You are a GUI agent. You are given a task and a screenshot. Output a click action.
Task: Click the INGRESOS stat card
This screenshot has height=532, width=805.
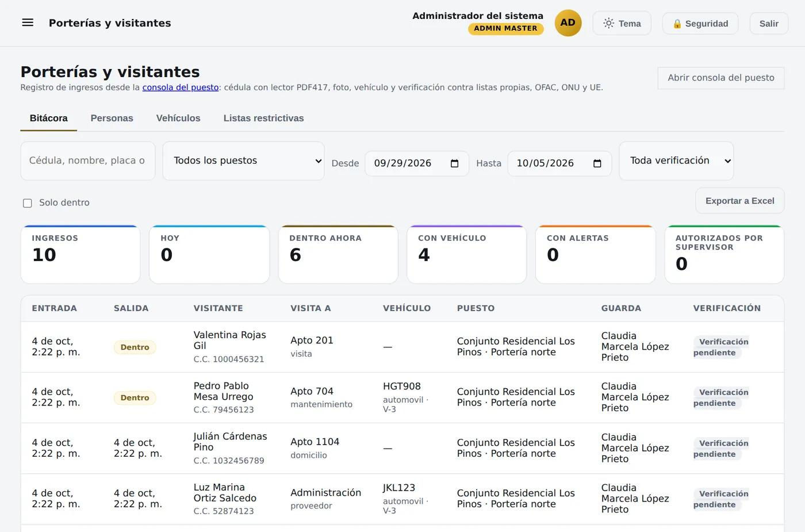click(80, 254)
